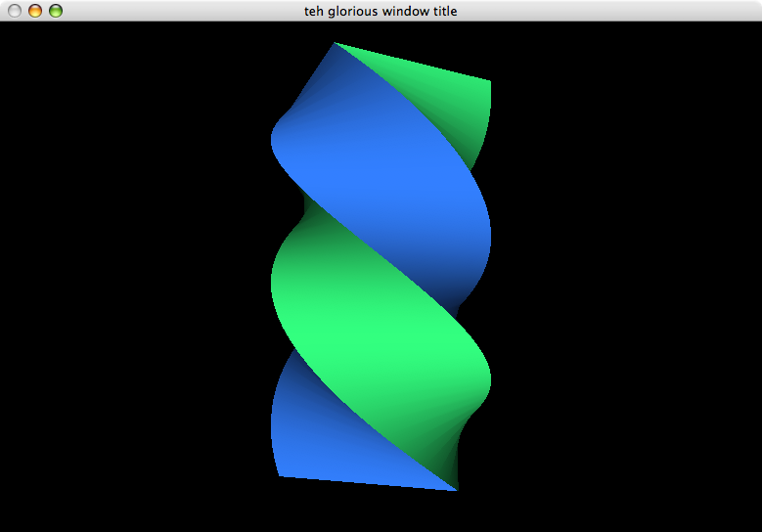Click the blue-and-green twisted 3D helix model
The width and height of the screenshot is (762, 532).
[x=381, y=266]
